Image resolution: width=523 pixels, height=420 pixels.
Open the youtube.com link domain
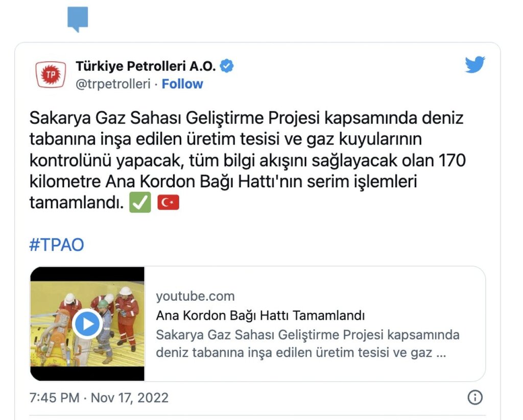[196, 296]
